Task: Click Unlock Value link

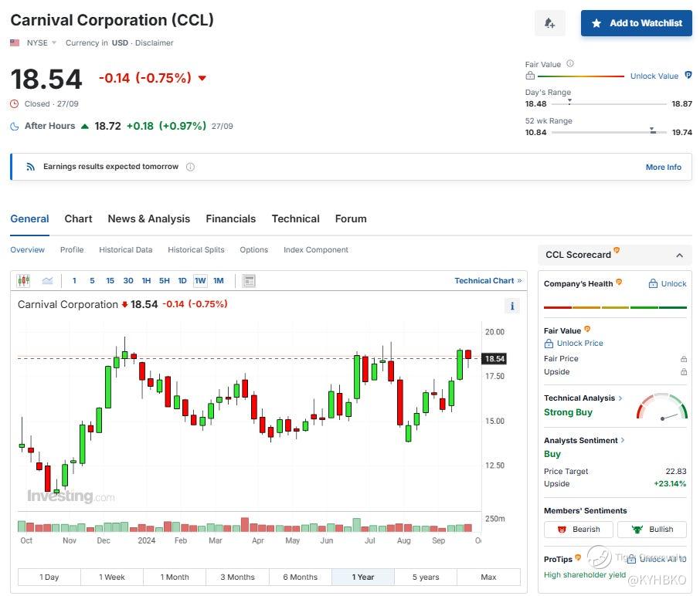Action: [654, 76]
